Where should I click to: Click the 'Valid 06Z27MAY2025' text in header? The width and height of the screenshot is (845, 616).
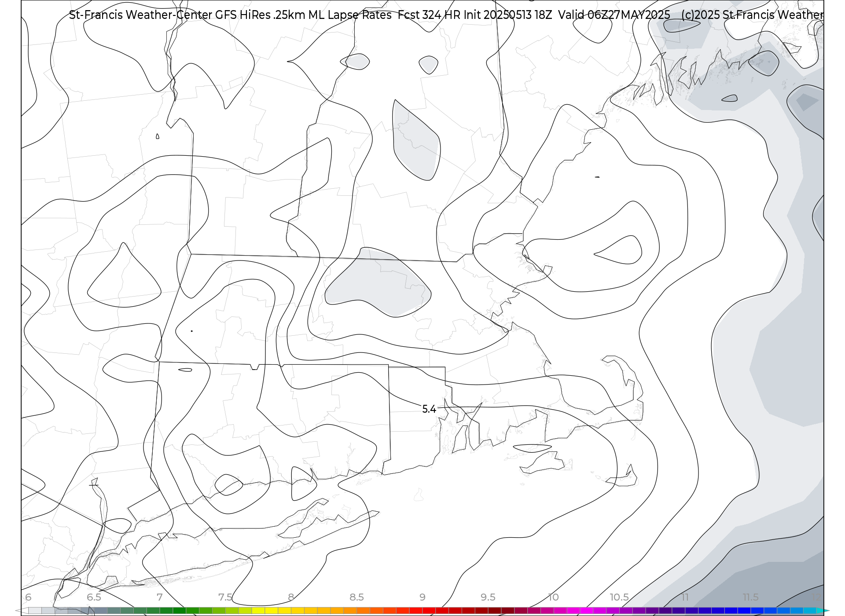coord(614,15)
